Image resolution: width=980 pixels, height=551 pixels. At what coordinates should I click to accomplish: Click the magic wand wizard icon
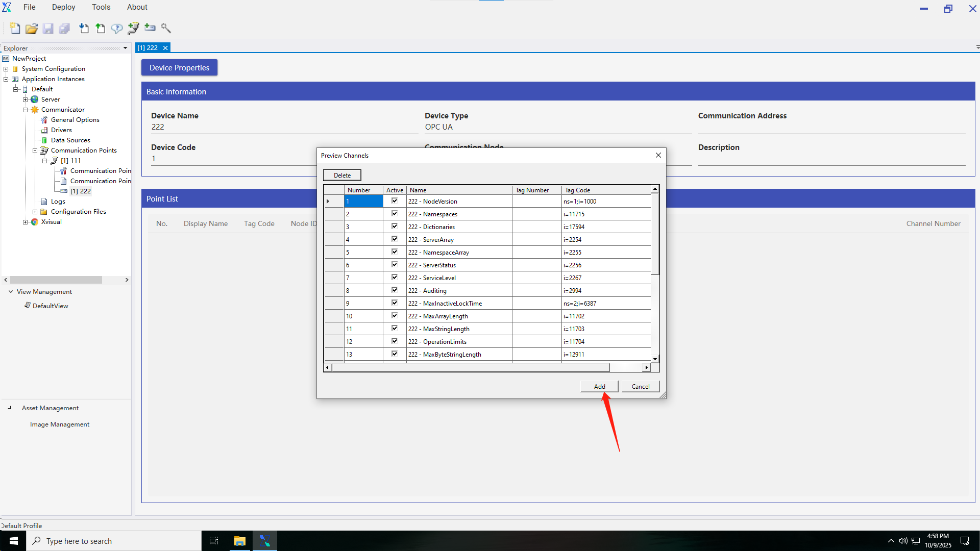[166, 28]
